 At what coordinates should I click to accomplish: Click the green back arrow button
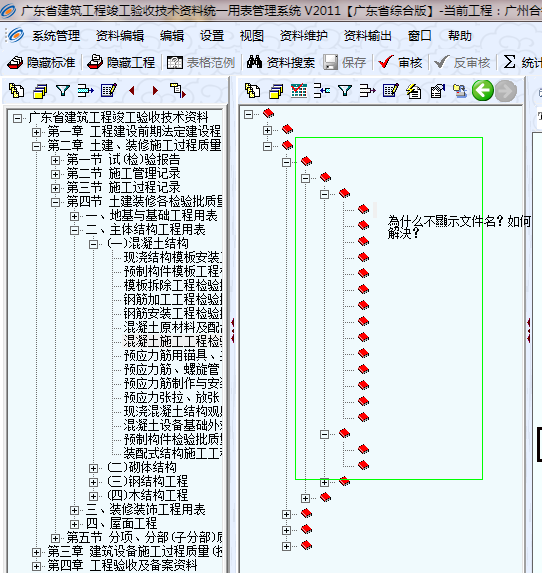point(482,90)
